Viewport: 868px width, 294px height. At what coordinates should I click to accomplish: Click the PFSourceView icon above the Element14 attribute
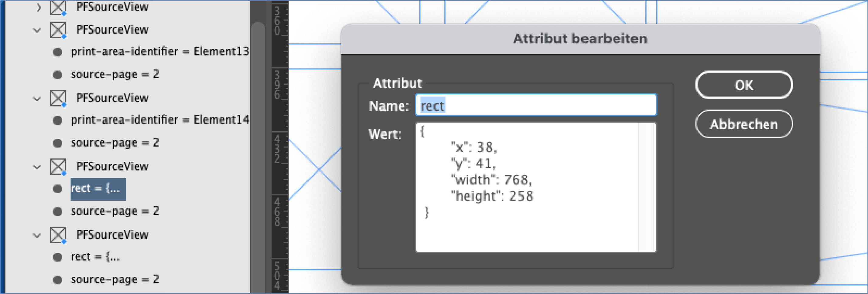pyautogui.click(x=58, y=98)
